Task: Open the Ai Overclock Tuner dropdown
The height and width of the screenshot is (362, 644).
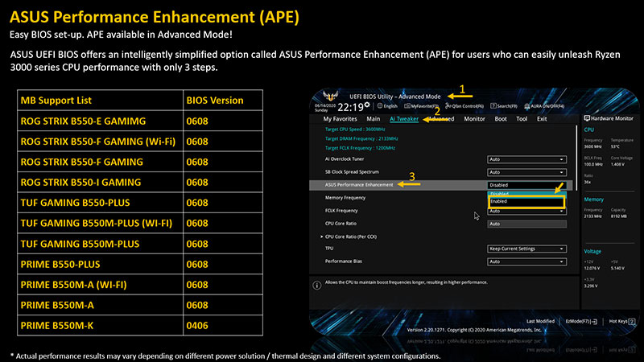Action: pyautogui.click(x=526, y=159)
